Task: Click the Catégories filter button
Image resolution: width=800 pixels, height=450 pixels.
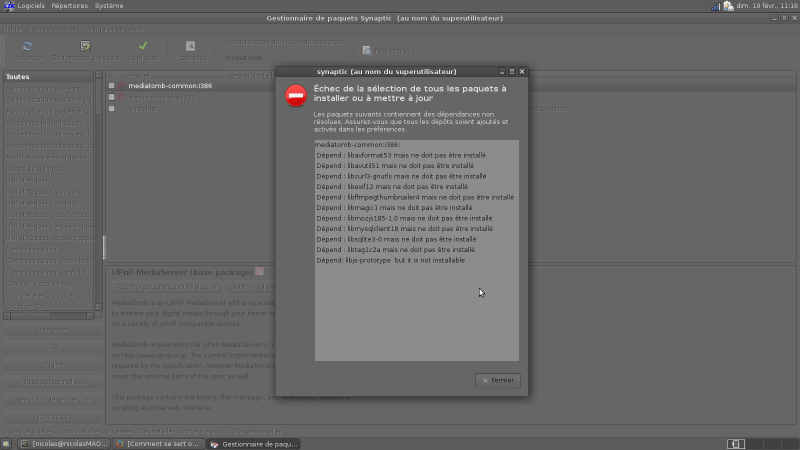Action: 53,330
